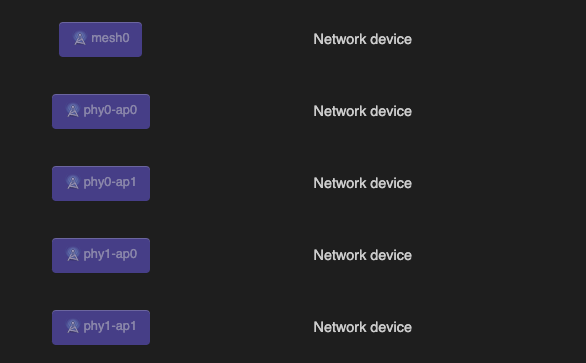Pick the phy1-ap1 device badge
This screenshot has width=586, height=363.
point(101,327)
